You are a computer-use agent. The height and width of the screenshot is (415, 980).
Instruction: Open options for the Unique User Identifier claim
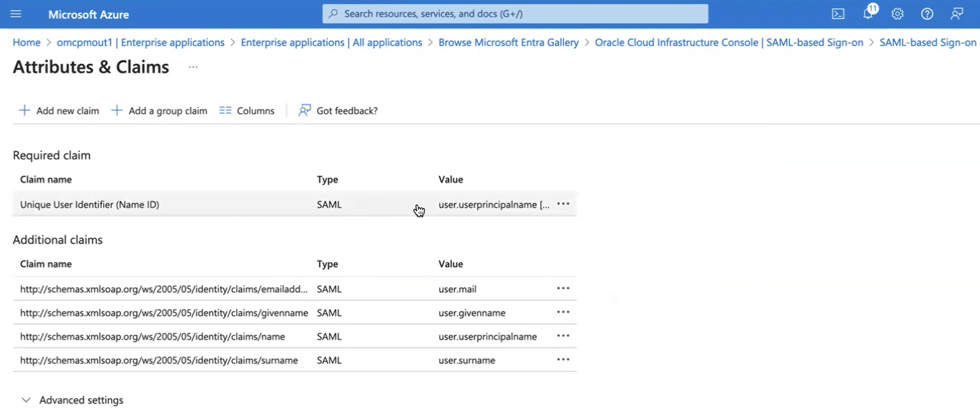click(x=563, y=204)
